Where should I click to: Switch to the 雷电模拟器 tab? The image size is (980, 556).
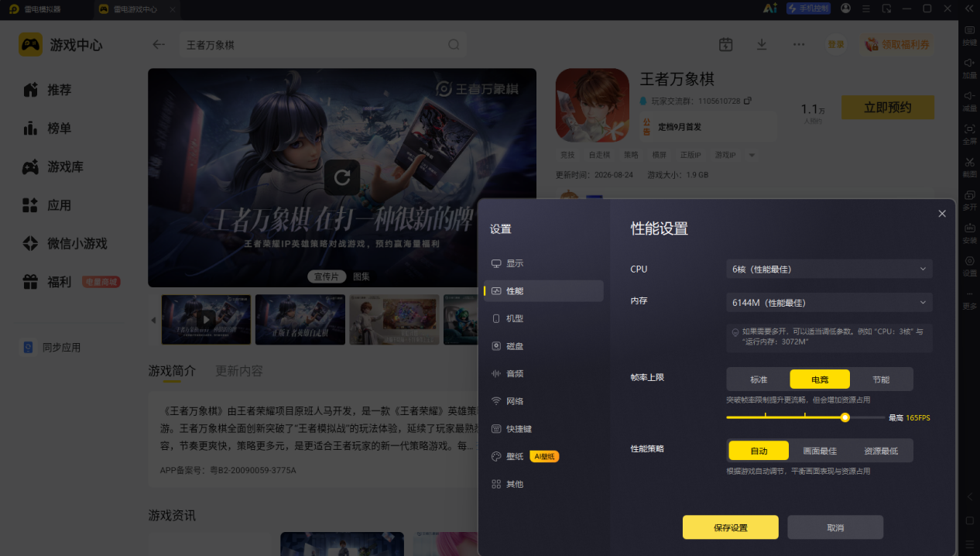(43, 9)
